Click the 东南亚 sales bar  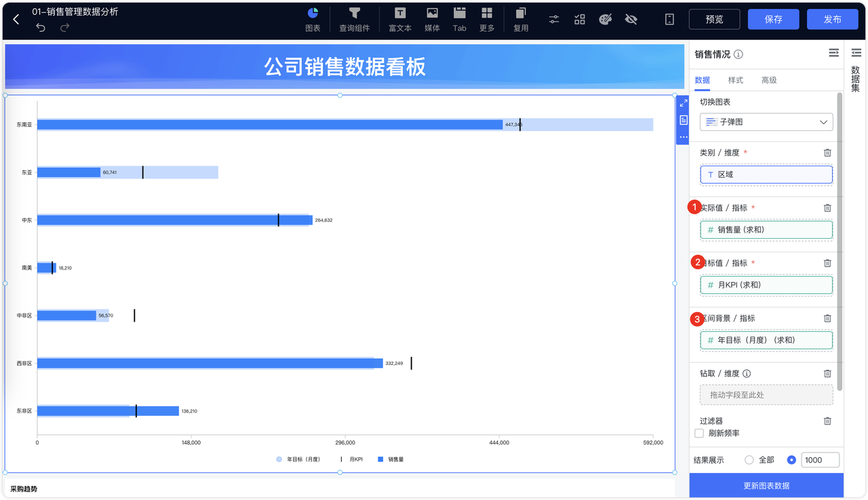pos(270,124)
